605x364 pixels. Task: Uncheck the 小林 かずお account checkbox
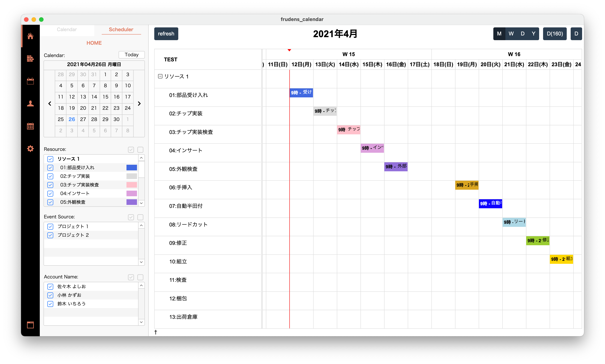tap(50, 295)
